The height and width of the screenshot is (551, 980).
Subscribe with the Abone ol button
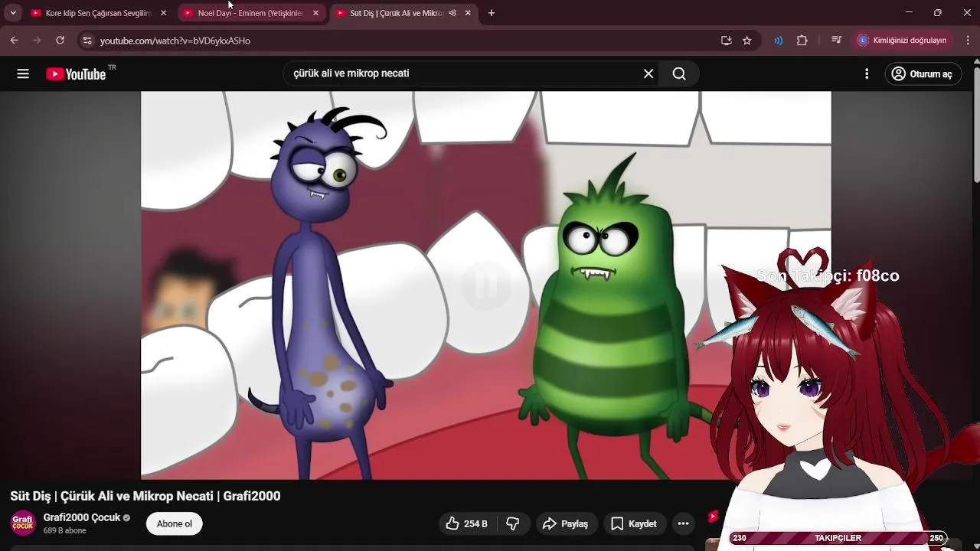[175, 523]
